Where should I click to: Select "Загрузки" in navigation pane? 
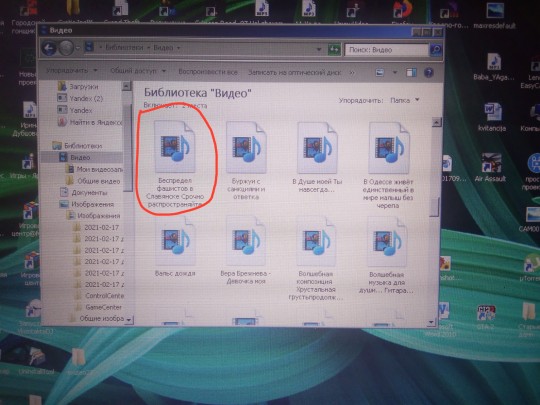(84, 86)
